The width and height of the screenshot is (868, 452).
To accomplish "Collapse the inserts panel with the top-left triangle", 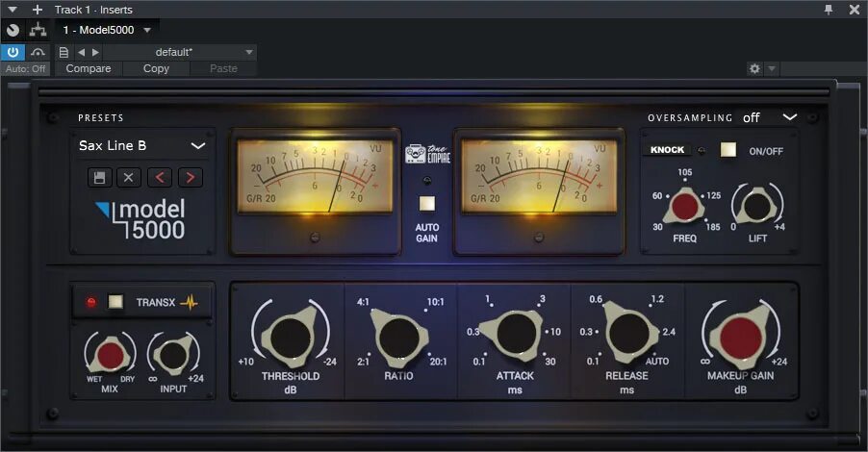I will point(13,10).
